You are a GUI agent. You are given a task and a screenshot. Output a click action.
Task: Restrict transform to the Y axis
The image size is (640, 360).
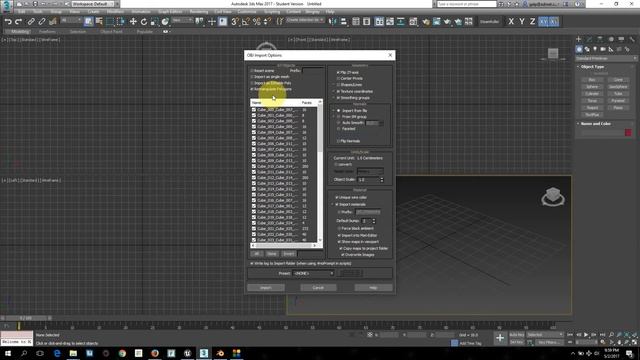click(522, 22)
